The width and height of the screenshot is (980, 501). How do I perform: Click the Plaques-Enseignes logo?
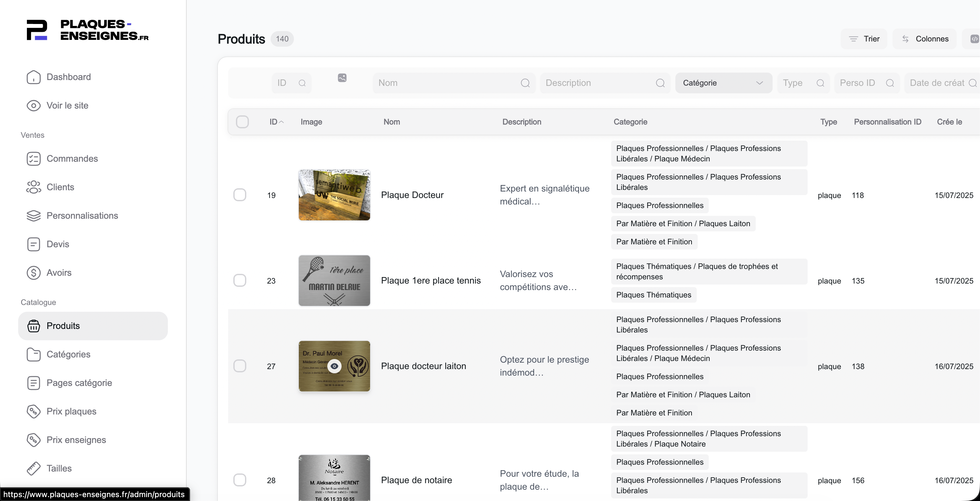[87, 30]
